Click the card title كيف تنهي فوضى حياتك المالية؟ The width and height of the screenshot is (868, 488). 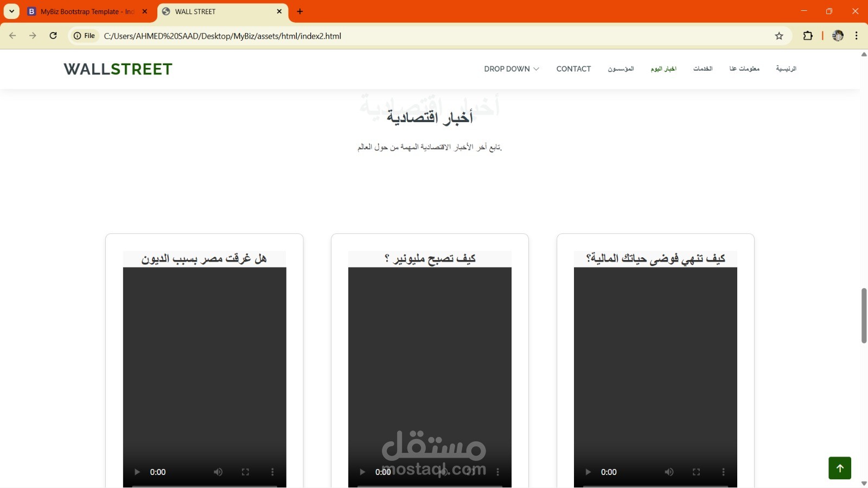[x=655, y=258]
